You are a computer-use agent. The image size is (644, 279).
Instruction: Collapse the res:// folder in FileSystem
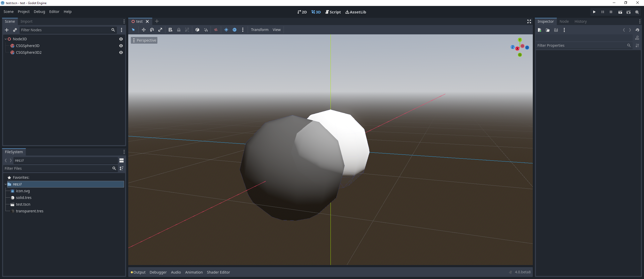[5, 184]
